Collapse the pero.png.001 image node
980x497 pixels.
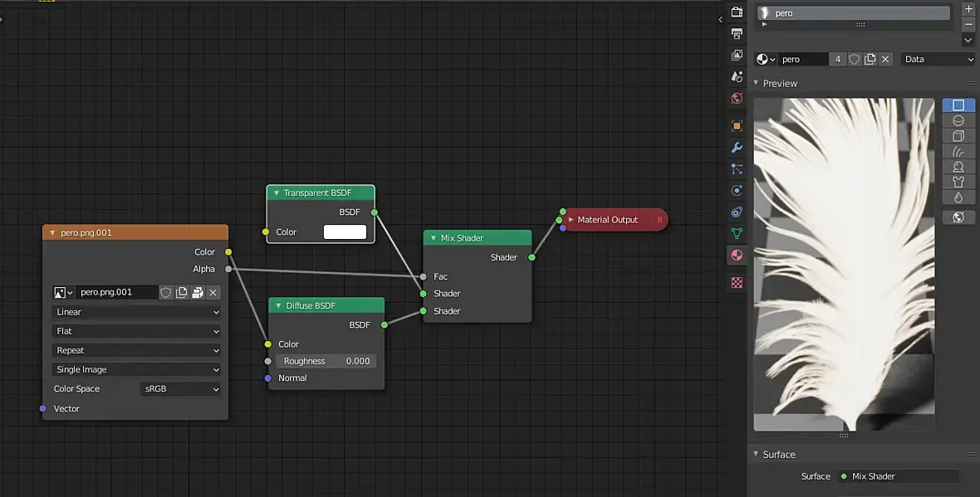pos(52,233)
